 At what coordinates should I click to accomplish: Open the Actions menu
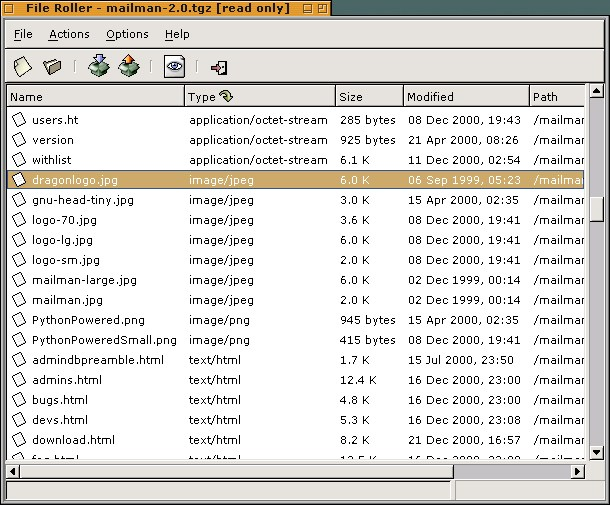[x=69, y=34]
